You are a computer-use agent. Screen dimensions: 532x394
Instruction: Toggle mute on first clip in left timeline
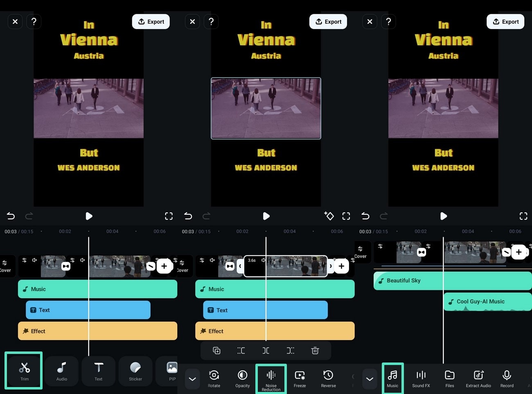34,260
